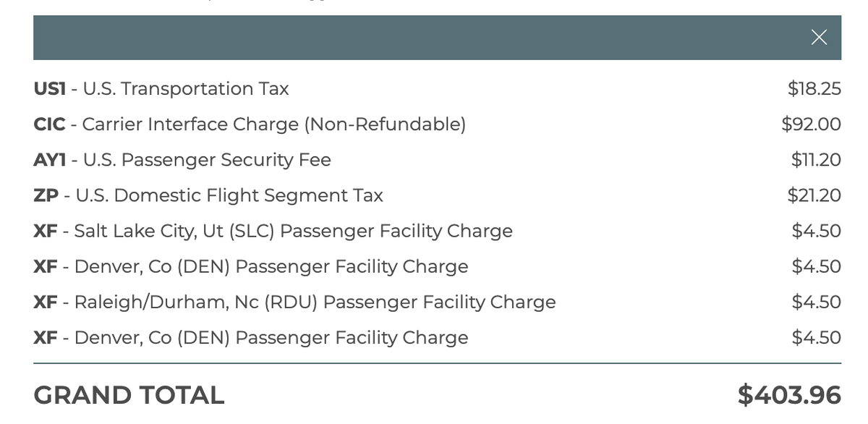Viewport: 868px width, 424px height.
Task: Select the Raleigh/Durham facility charge line
Action: [x=295, y=302]
